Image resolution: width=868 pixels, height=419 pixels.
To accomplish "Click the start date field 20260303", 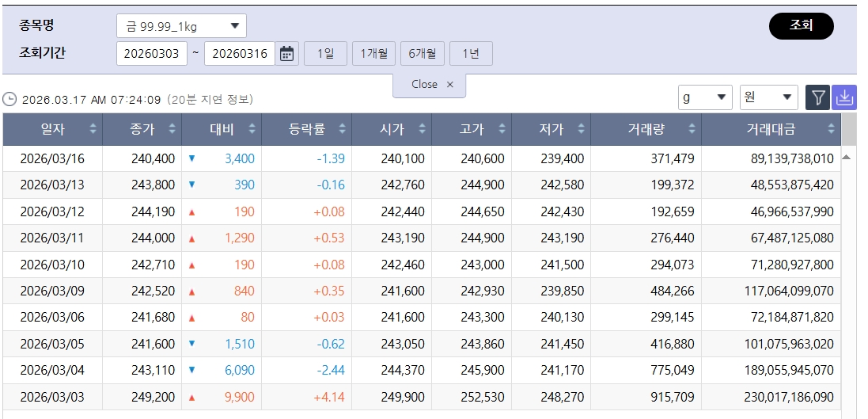I will [152, 54].
